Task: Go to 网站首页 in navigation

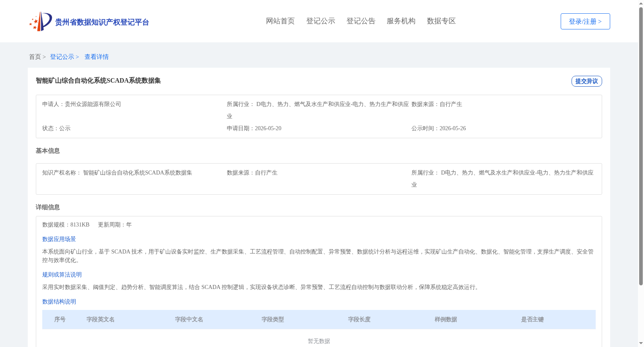Action: click(280, 21)
